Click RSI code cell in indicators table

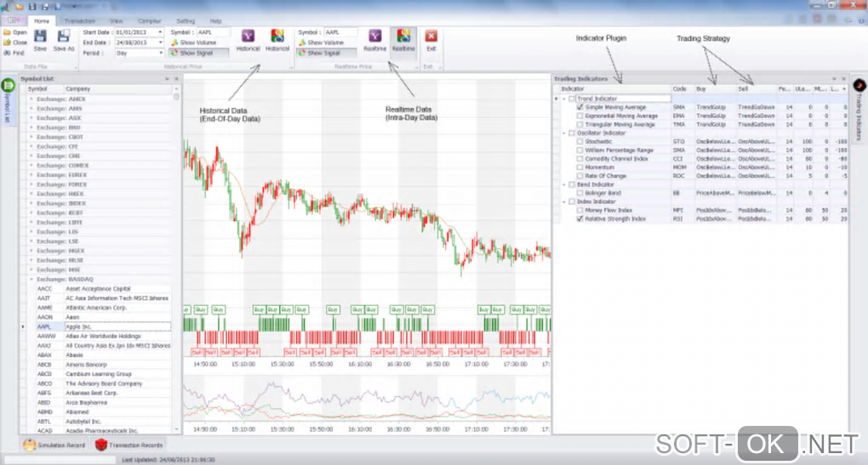[682, 219]
